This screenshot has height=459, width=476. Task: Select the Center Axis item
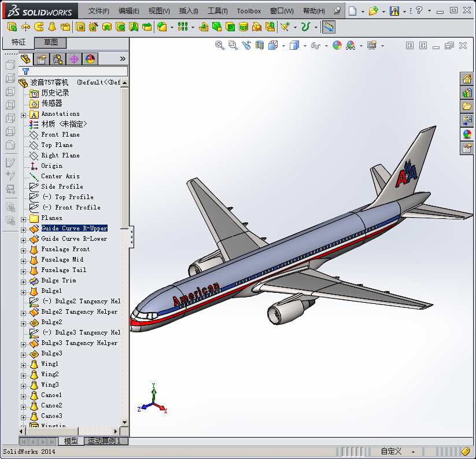click(60, 176)
